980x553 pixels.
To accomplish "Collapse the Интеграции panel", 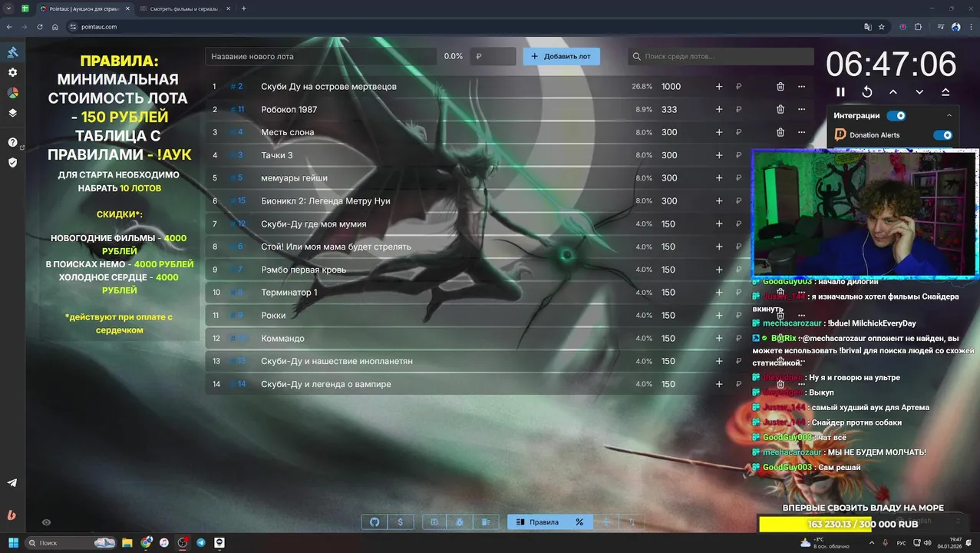I will [x=949, y=116].
